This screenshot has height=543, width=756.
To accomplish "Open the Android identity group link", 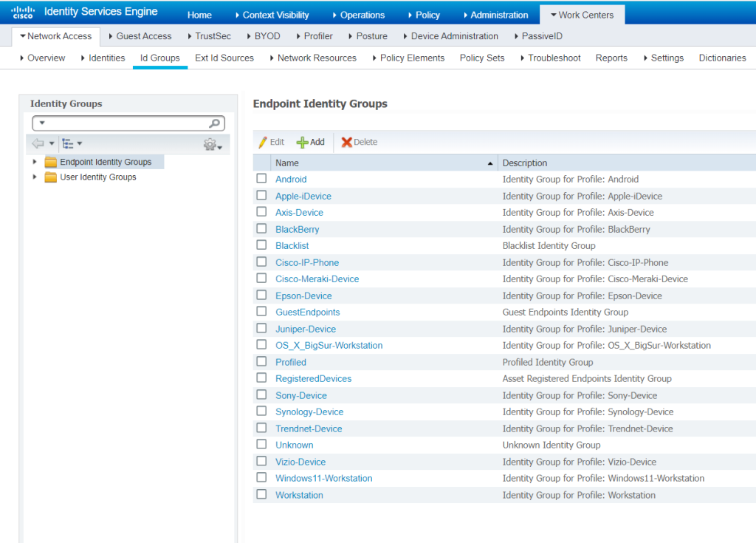I will [291, 179].
